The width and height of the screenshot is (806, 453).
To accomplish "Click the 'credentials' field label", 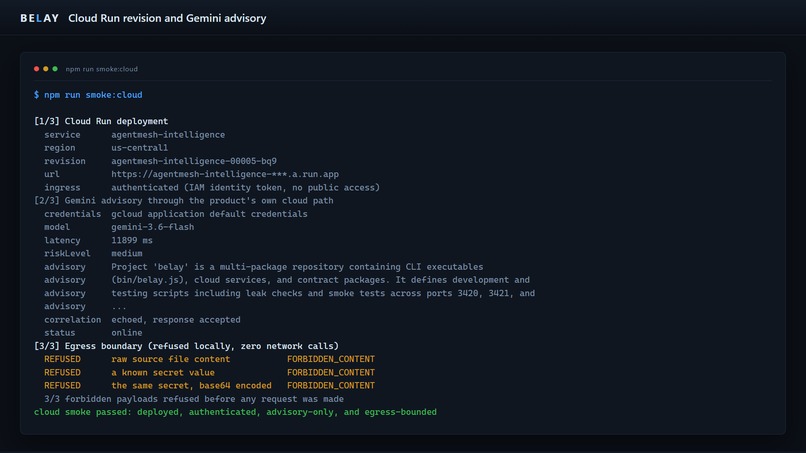I will [72, 214].
